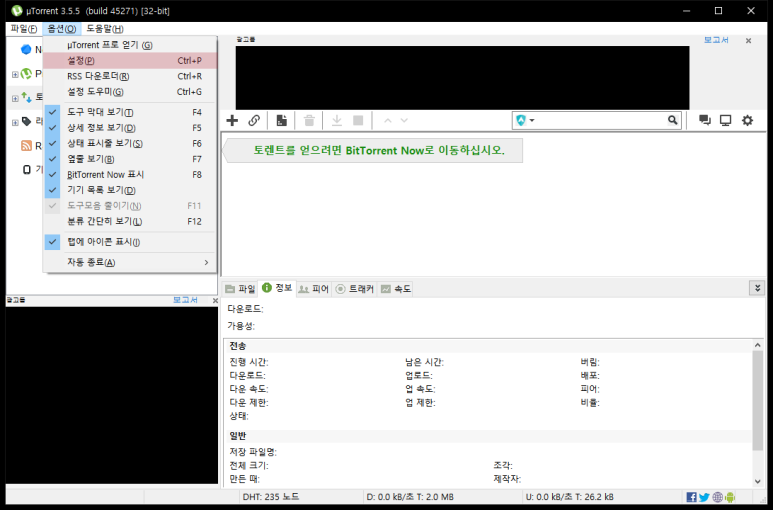Image resolution: width=773 pixels, height=510 pixels.
Task: Select the green µTorrent sidebar icon
Action: click(x=26, y=74)
